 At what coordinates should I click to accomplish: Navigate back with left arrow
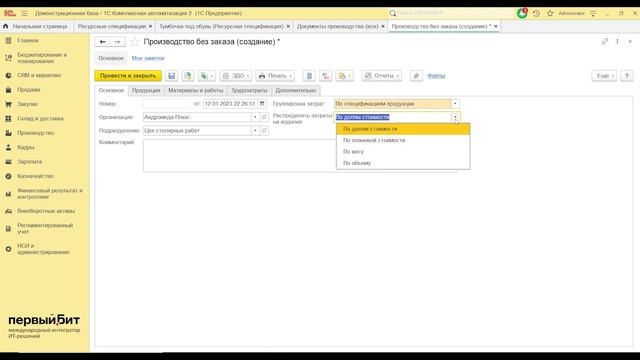click(102, 42)
